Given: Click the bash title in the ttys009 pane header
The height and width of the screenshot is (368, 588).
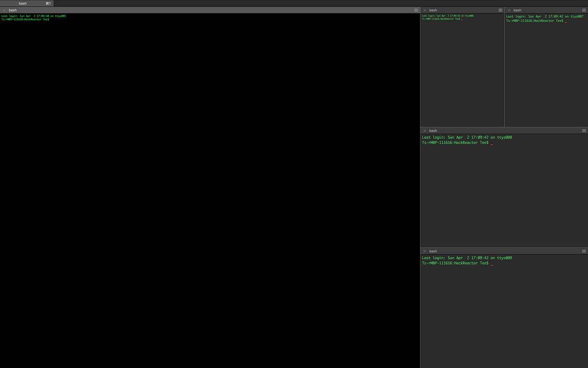Looking at the screenshot, I should pos(433,251).
